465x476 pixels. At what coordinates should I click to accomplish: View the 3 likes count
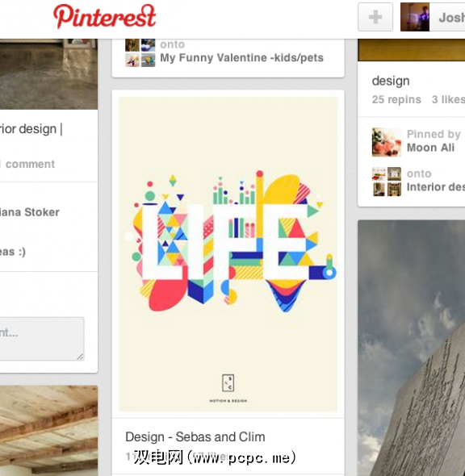[448, 99]
